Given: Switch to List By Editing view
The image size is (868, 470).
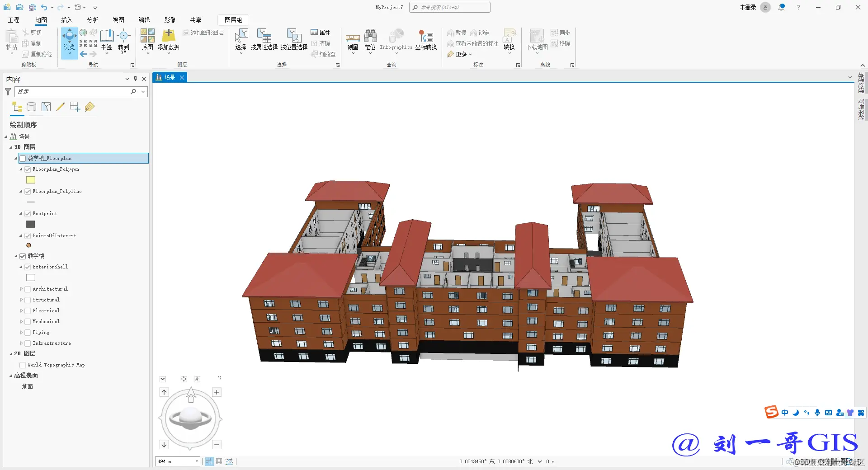Looking at the screenshot, I should 60,107.
